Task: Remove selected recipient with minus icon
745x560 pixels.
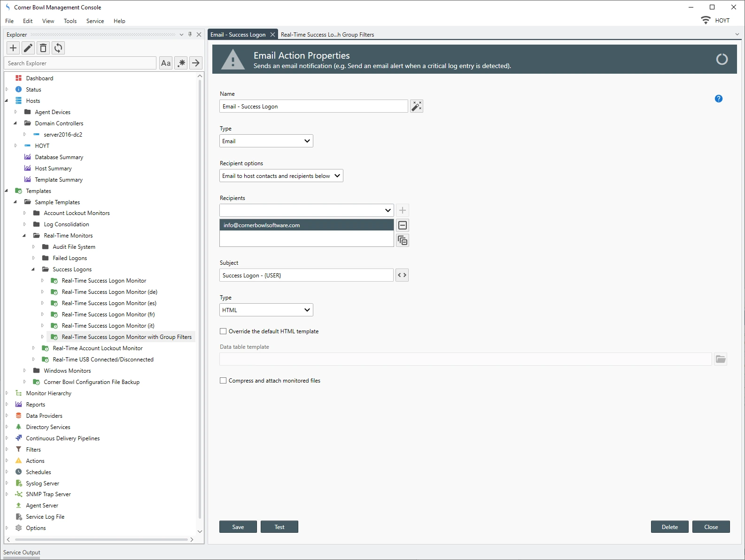Action: tap(403, 225)
